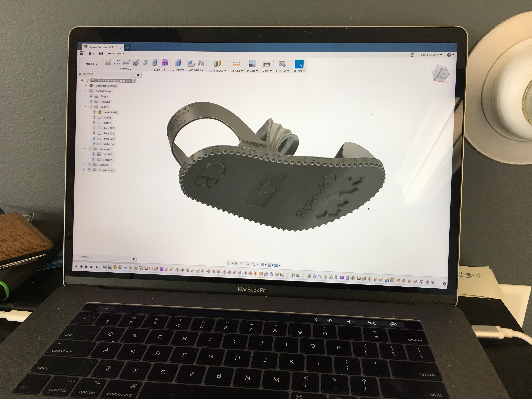The height and width of the screenshot is (399, 532).
Task: Open the MODIFY menu
Action: pos(178,70)
